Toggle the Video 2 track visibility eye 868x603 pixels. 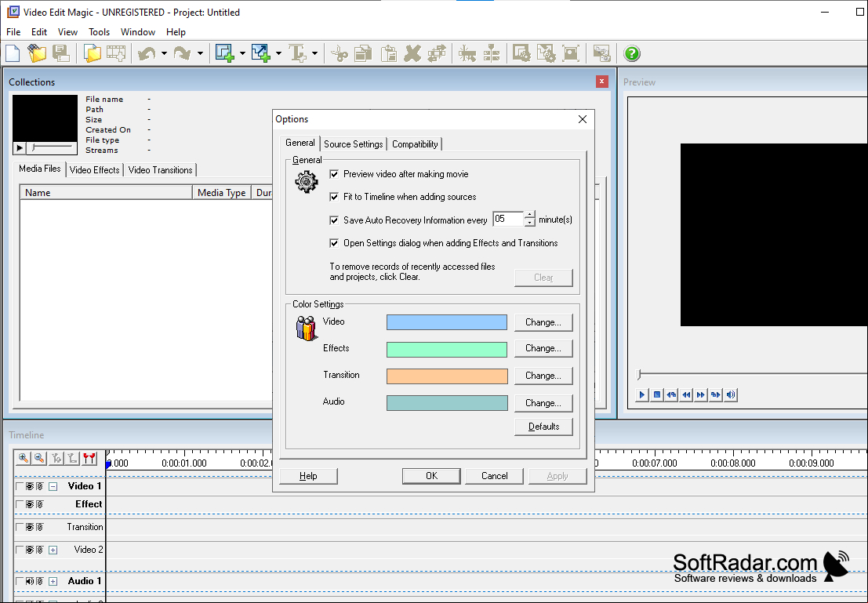[x=30, y=550]
